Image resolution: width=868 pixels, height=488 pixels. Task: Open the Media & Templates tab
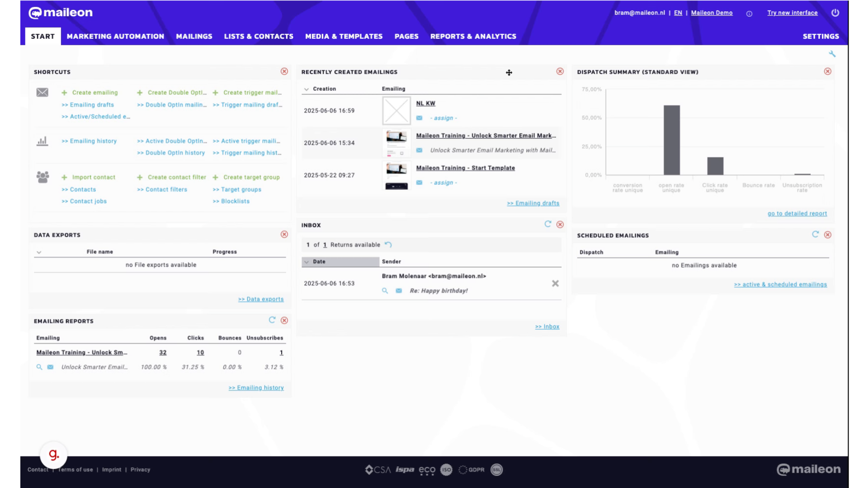point(344,36)
